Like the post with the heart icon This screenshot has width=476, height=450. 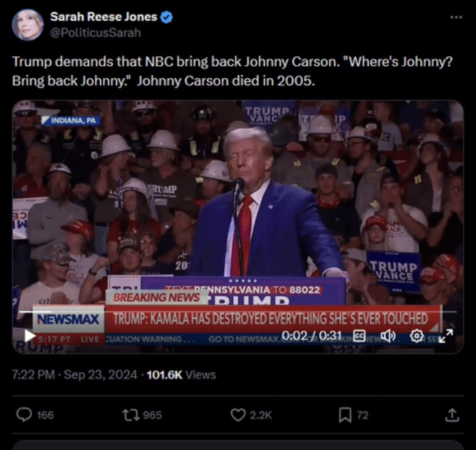[238, 415]
